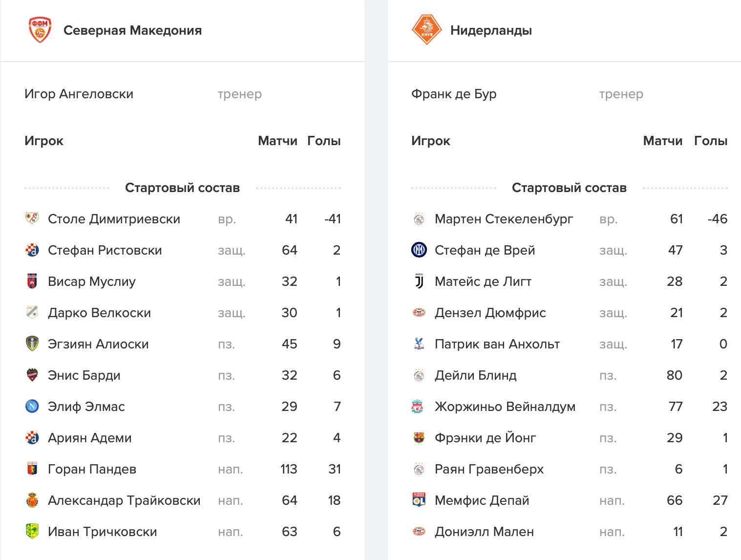Open the Северная Македония team page
Screen dimensions: 741x560
[132, 30]
